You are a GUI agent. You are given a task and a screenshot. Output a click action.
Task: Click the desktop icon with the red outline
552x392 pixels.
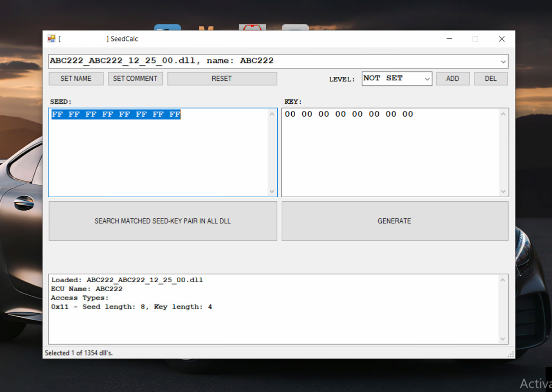point(252,27)
